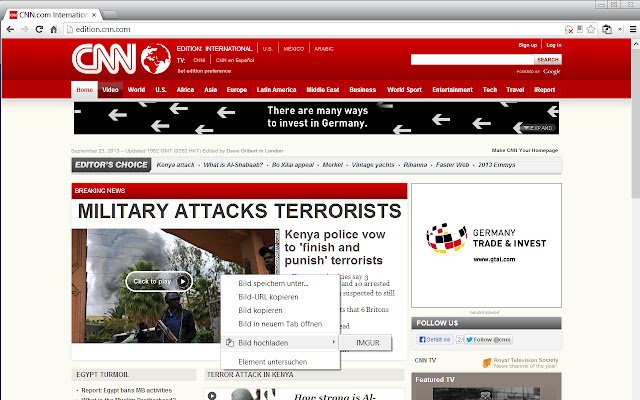Image resolution: width=640 pixels, height=400 pixels.
Task: Click the SEARCH button
Action: tap(547, 60)
